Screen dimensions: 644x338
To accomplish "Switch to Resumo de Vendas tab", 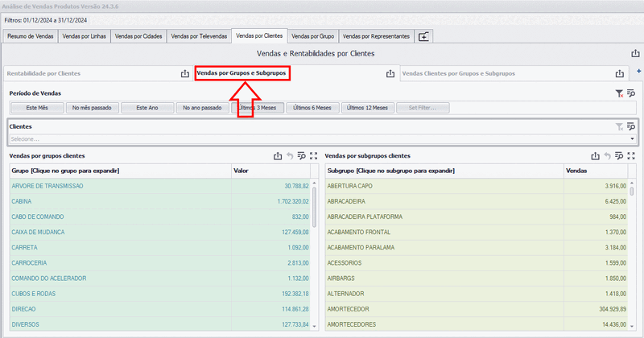I will click(x=31, y=36).
